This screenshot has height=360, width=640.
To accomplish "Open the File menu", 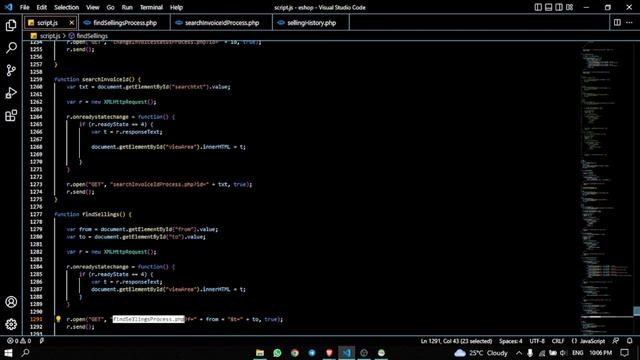I will 24,7.
